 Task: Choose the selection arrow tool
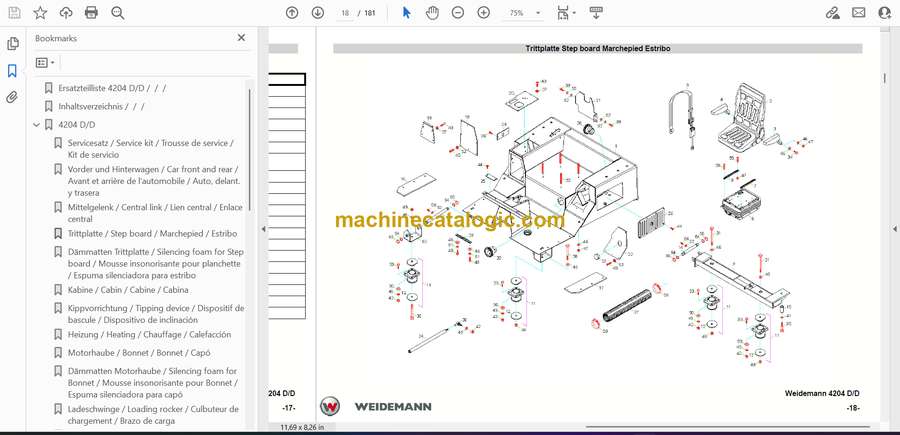[x=406, y=13]
